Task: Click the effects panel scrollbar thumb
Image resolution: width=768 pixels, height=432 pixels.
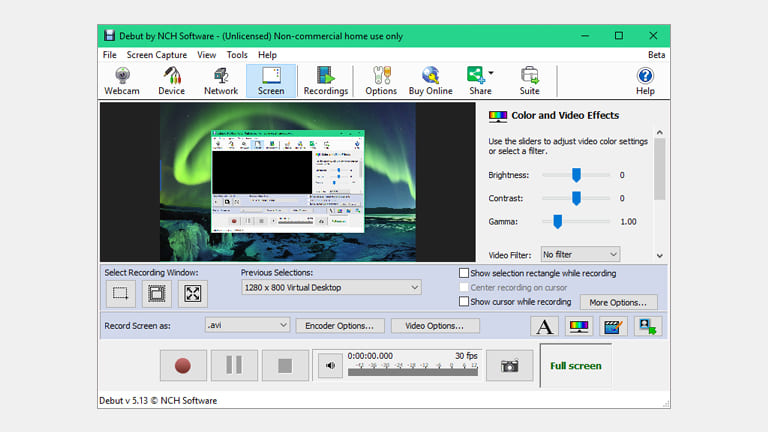Action: click(x=660, y=169)
